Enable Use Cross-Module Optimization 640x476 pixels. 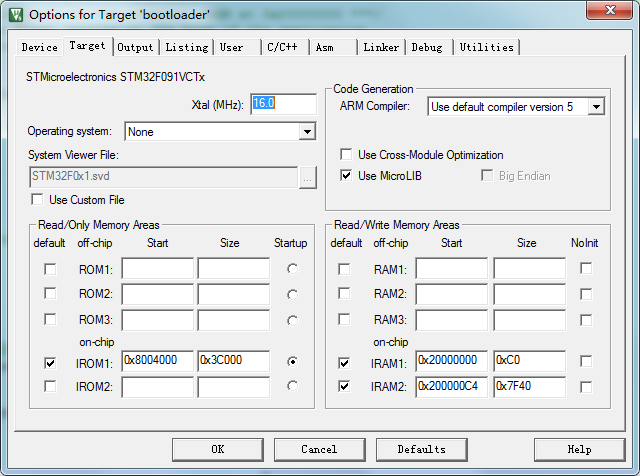(x=346, y=154)
